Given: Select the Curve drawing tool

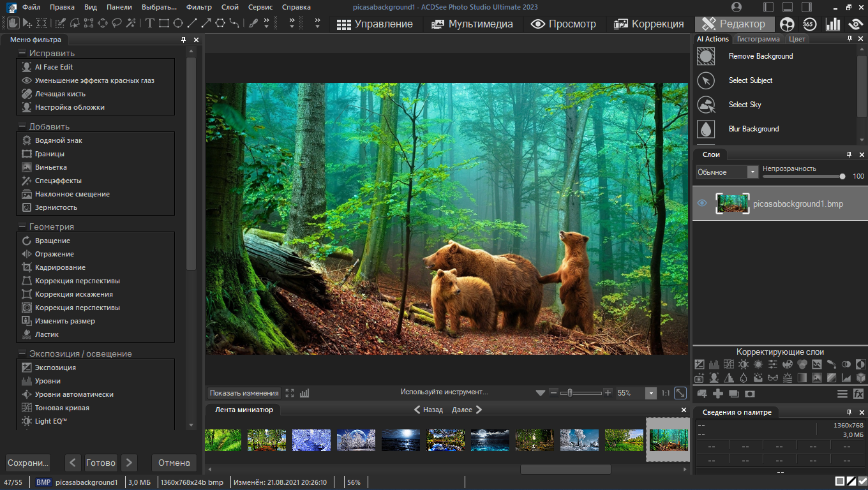Looking at the screenshot, I should [x=234, y=23].
